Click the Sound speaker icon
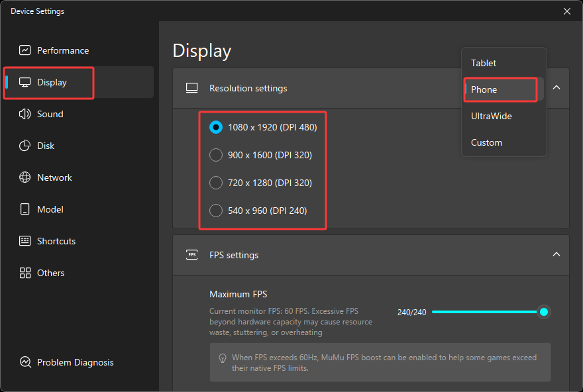 pyautogui.click(x=25, y=114)
